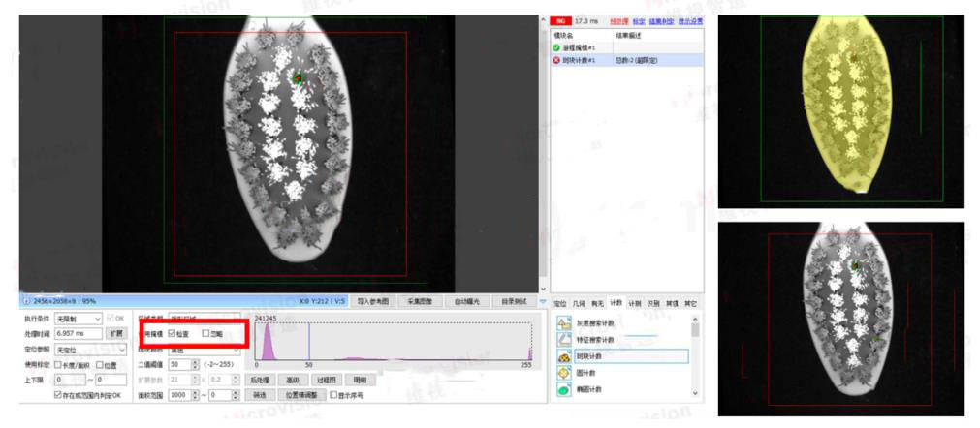This screenshot has height=428, width=980.
Task: Increase the 二值阈值 spinner value
Action: pos(195,361)
